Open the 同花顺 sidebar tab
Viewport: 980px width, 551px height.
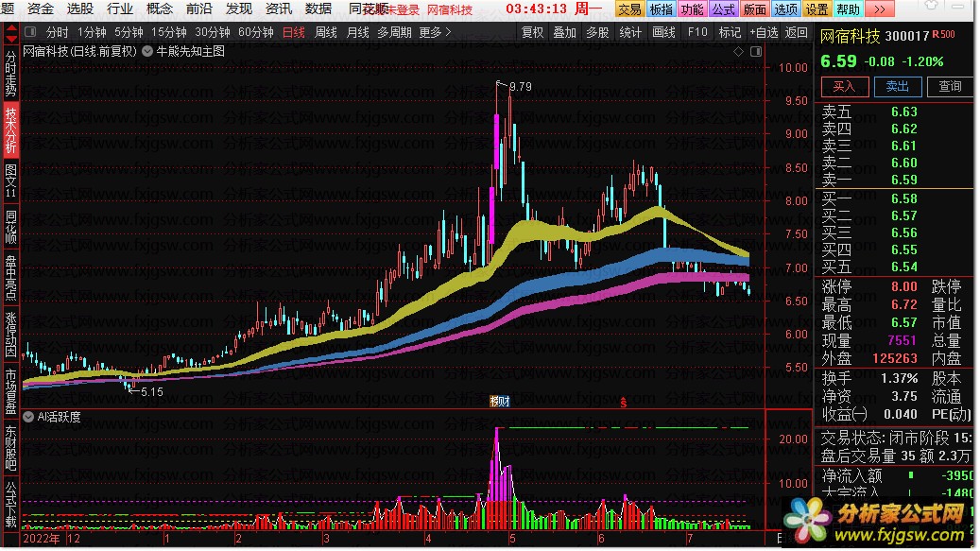(10, 228)
